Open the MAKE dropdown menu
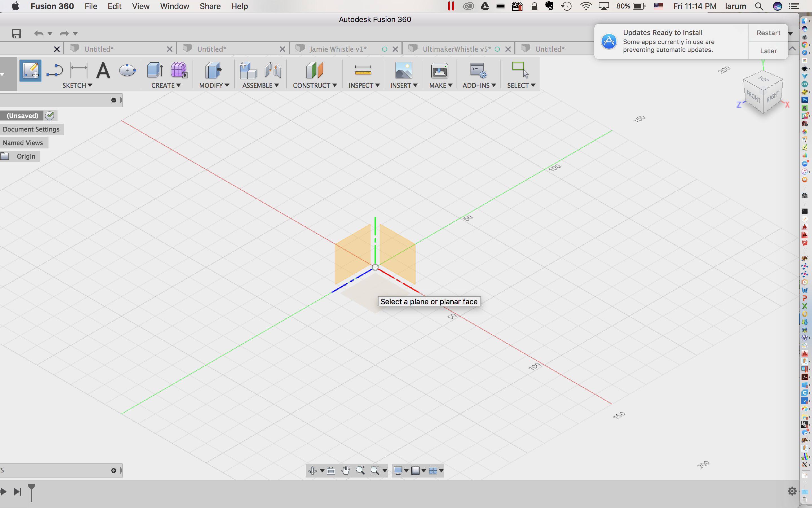Screen dimensions: 812x508 point(441,85)
